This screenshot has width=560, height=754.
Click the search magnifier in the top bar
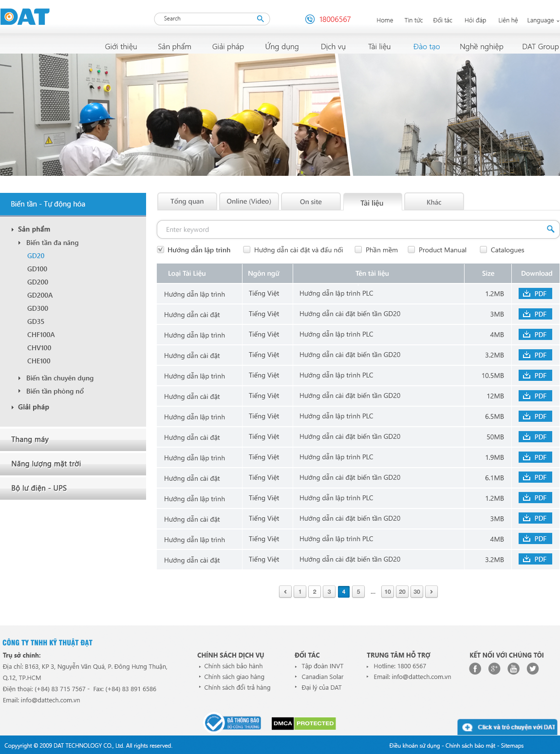(261, 19)
